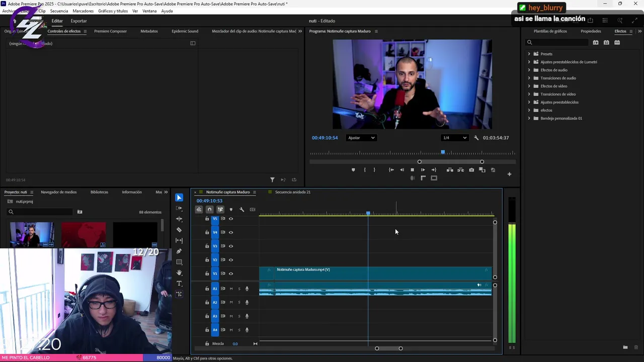This screenshot has width=644, height=362.
Task: Switch to Exportar workspace
Action: 78,21
